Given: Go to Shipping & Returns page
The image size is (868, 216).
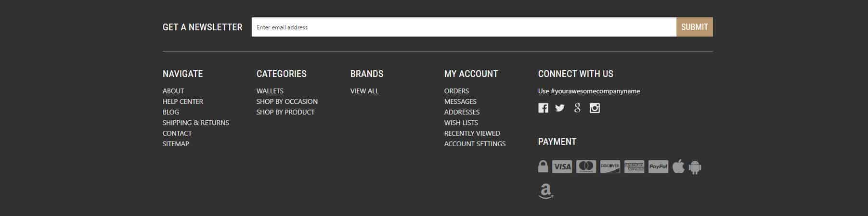Looking at the screenshot, I should click(x=196, y=123).
